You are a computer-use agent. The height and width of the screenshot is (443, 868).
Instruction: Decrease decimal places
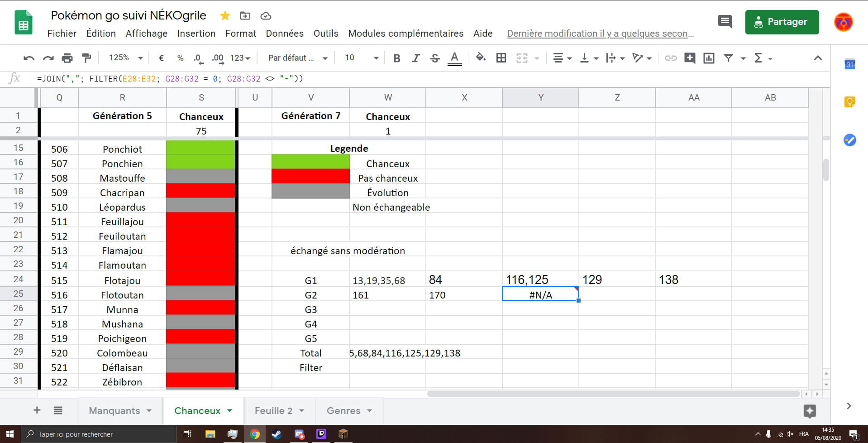198,58
